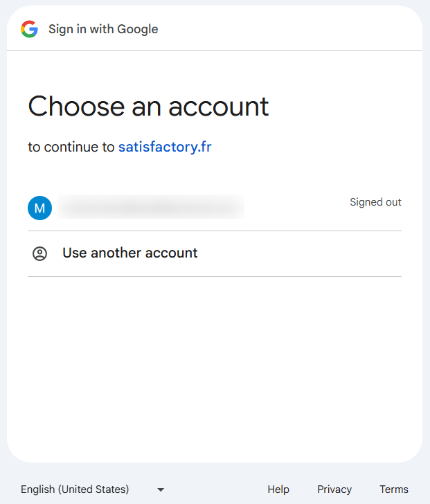
Task: Open the Terms link
Action: pyautogui.click(x=394, y=489)
